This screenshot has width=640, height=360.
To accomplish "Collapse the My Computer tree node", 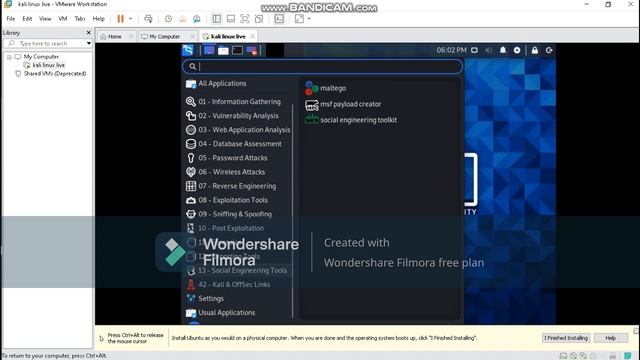I will 9,57.
